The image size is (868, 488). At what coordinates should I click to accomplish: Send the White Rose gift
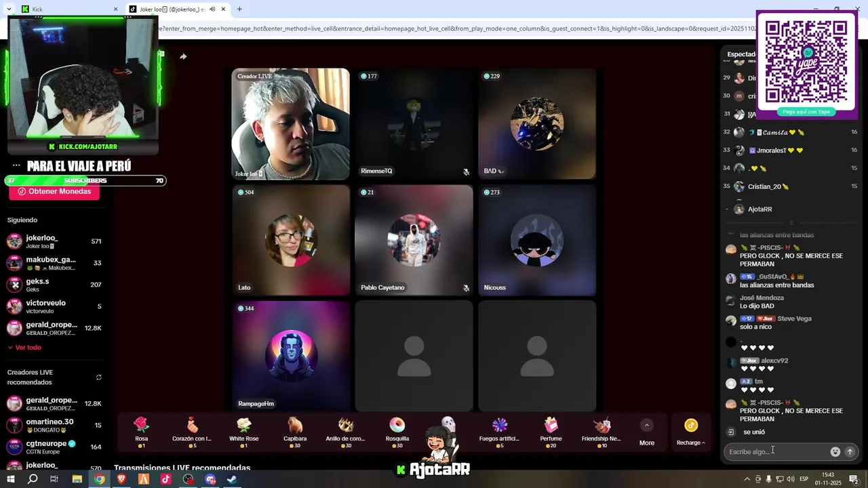[244, 432]
